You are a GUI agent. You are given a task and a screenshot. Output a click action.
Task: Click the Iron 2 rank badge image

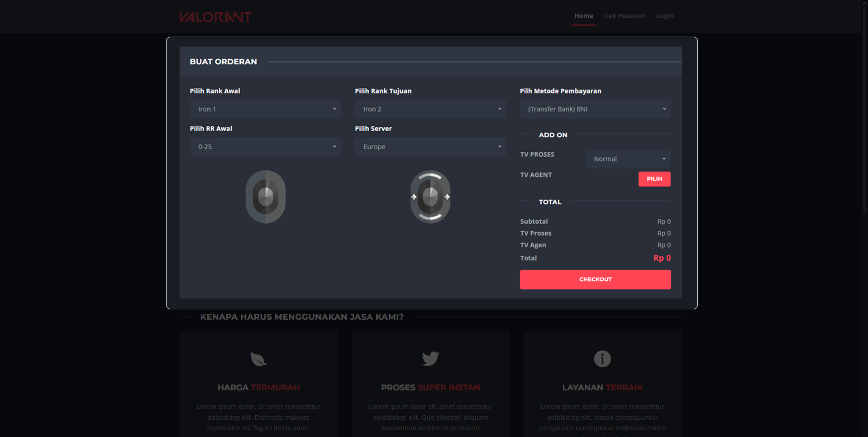pyautogui.click(x=430, y=197)
